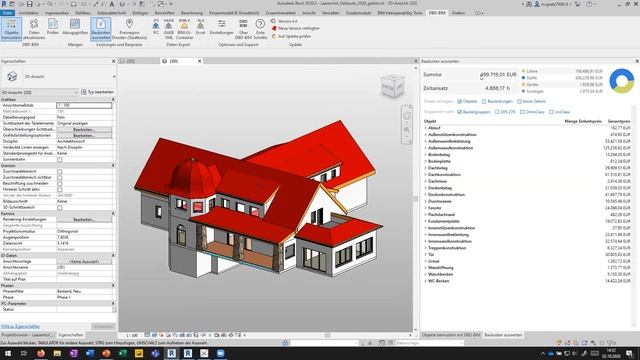The width and height of the screenshot is (640, 360).
Task: Open Erste Schritte help icon
Action: point(260,24)
